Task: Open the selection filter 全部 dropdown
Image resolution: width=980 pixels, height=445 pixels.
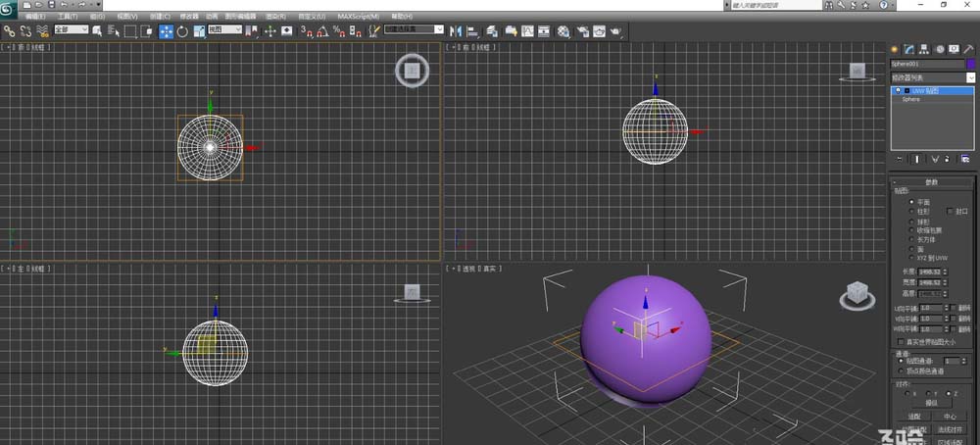Action: tap(71, 29)
